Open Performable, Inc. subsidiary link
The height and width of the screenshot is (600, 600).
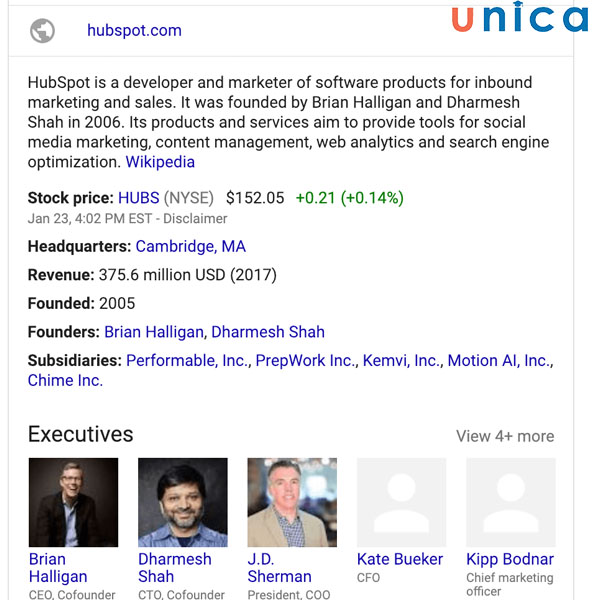click(x=188, y=361)
